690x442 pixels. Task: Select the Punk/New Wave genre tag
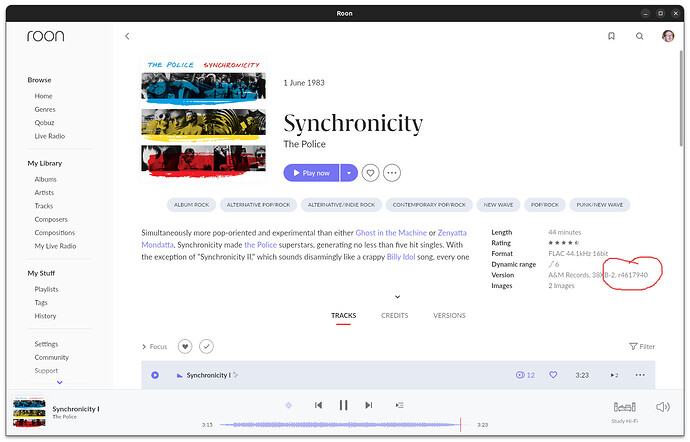point(600,205)
